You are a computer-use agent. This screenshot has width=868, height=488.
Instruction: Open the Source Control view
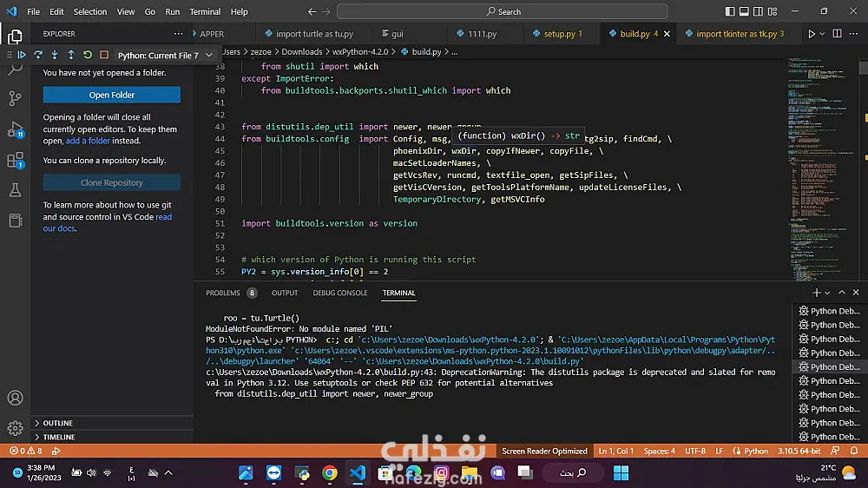[15, 99]
